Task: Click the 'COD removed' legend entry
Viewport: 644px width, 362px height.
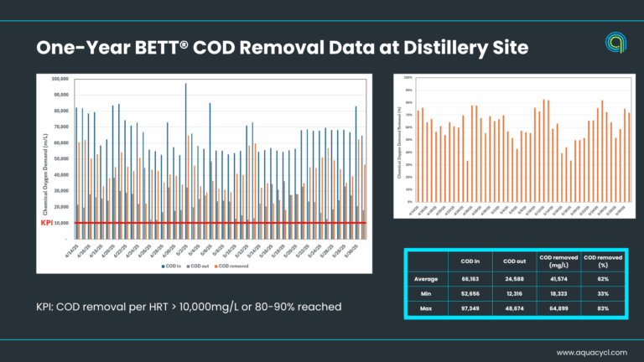Action: (231, 266)
